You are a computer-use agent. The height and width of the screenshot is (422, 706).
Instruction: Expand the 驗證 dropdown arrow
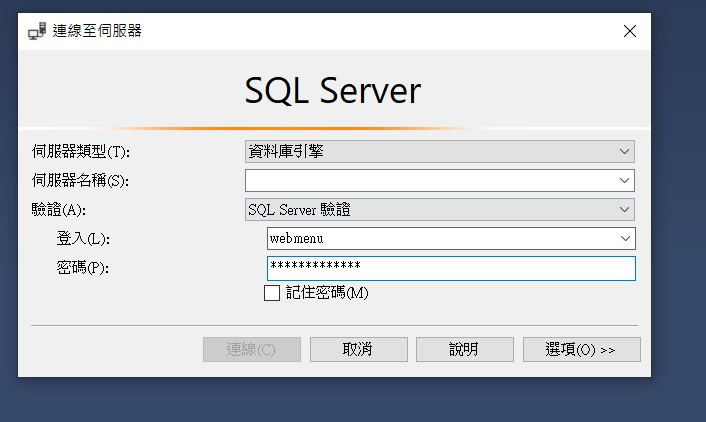coord(624,209)
